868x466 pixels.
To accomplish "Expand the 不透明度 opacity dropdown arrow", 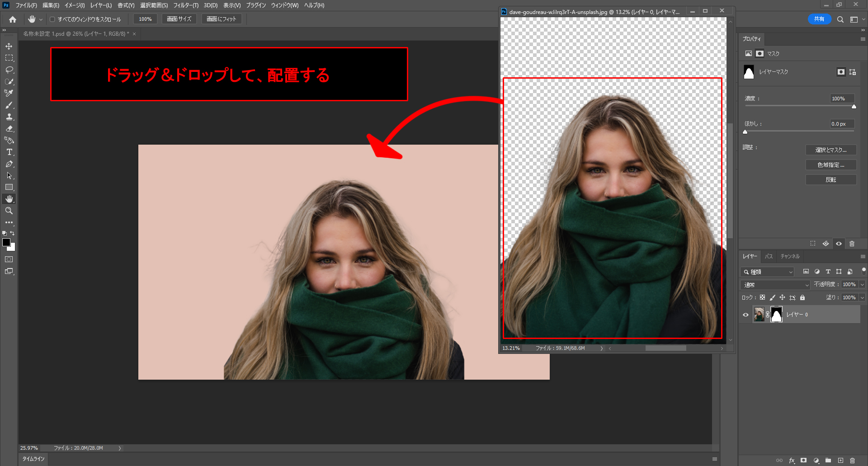I will (862, 285).
